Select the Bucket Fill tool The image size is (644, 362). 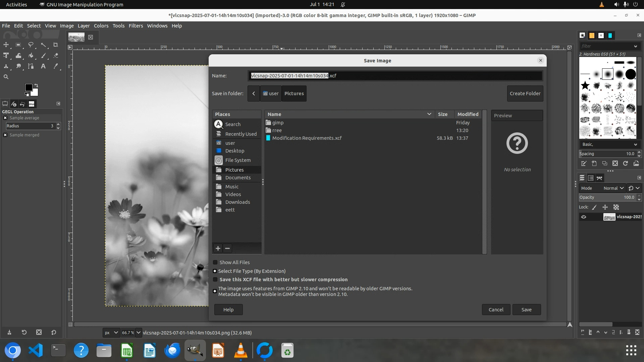[x=31, y=56]
